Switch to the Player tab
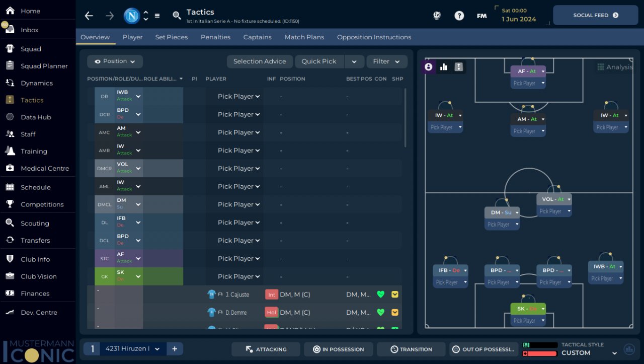The height and width of the screenshot is (364, 644). pos(132,37)
